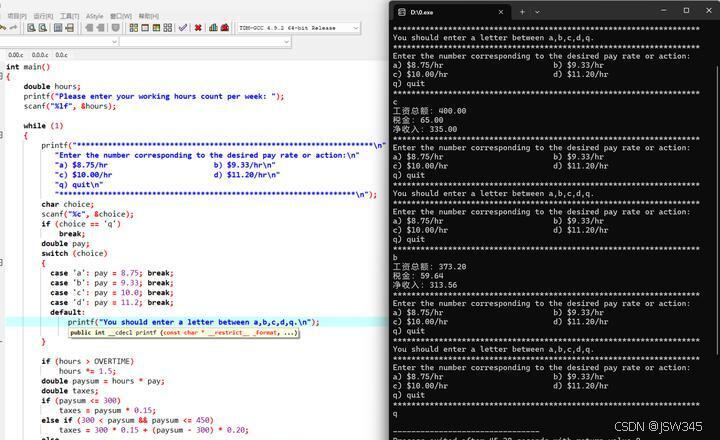The width and height of the screenshot is (720, 440).
Task: Run the program with the Run window icon
Action: coord(145,28)
